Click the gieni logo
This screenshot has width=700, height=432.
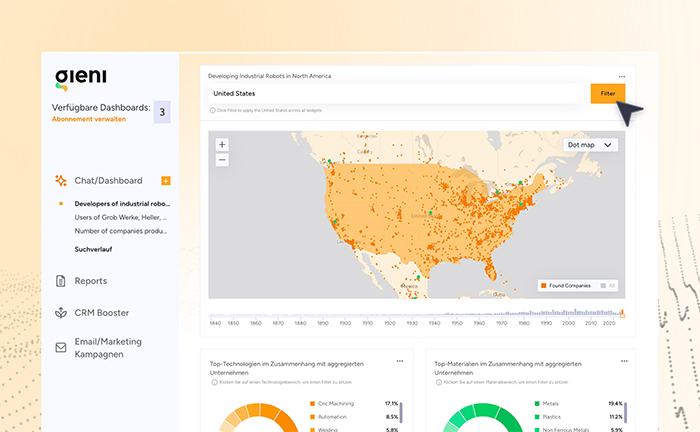tap(81, 79)
